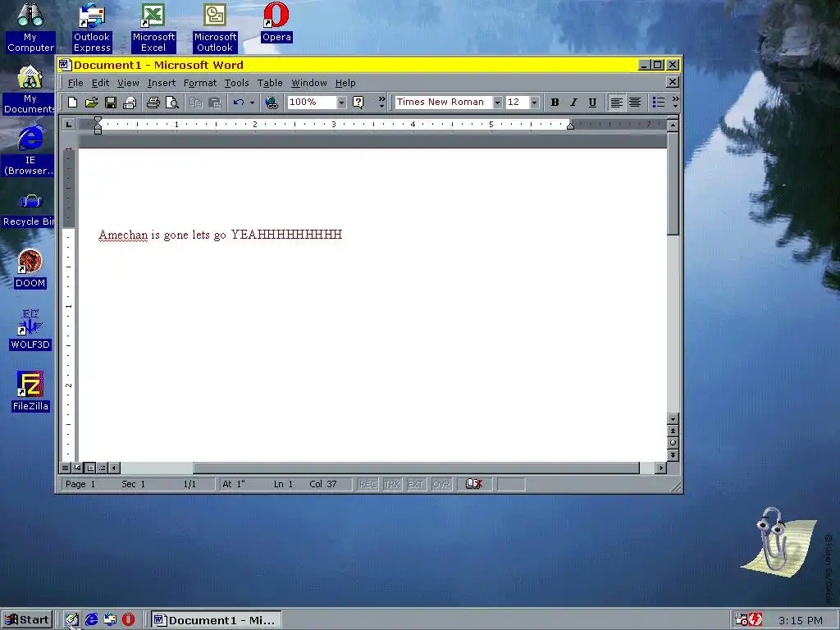Image resolution: width=840 pixels, height=630 pixels.
Task: Create a new blank document from toolbar
Action: 73,103
